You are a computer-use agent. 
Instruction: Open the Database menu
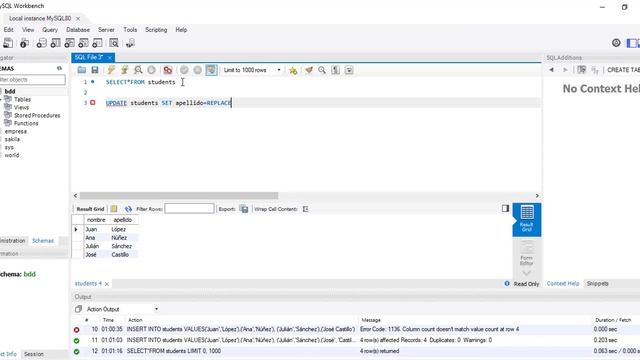(78, 30)
